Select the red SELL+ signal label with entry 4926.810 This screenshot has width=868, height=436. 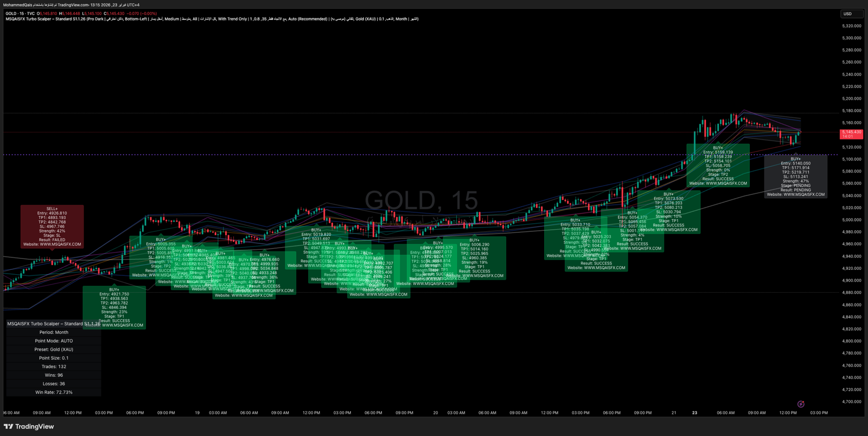click(x=52, y=226)
